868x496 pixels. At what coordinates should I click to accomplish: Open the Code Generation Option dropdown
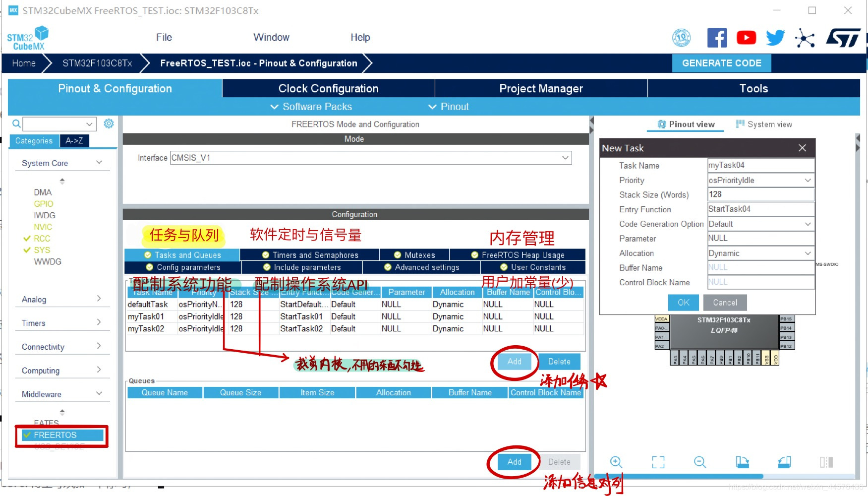(x=808, y=224)
